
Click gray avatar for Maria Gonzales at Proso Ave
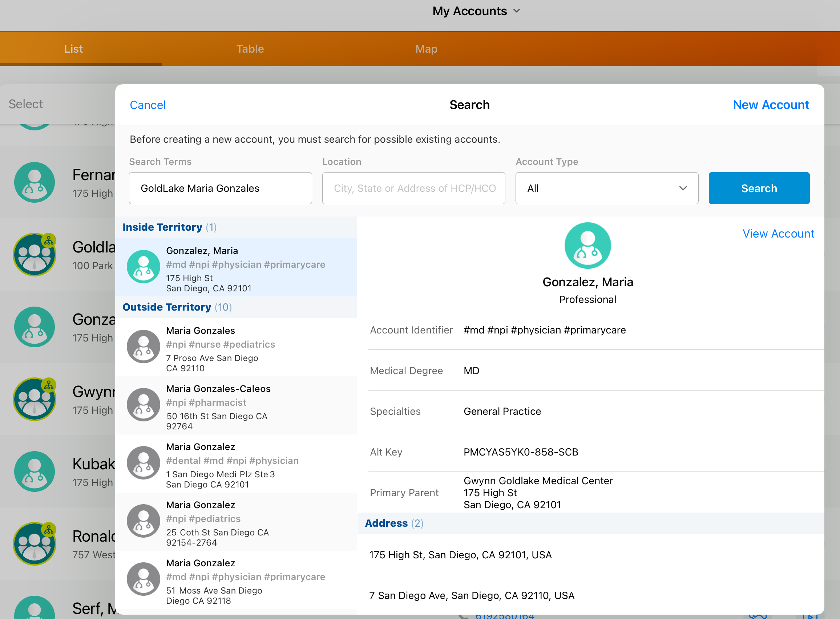click(144, 346)
